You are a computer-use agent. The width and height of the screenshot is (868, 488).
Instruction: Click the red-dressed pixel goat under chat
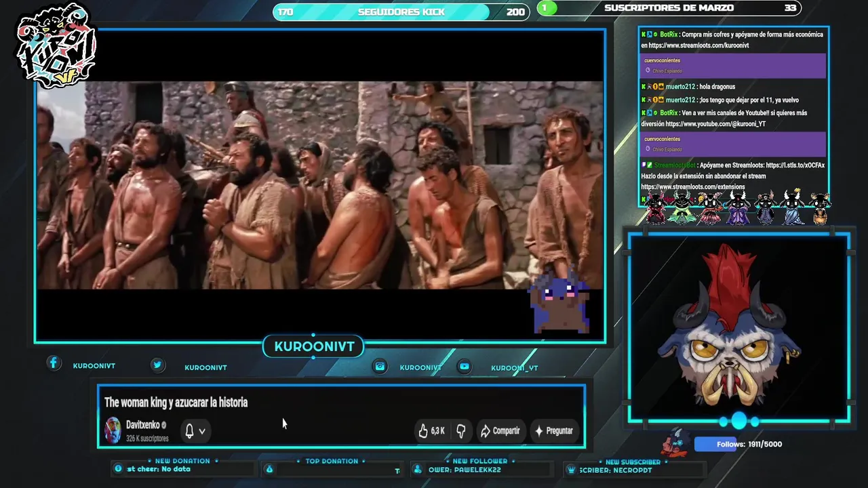pyautogui.click(x=656, y=208)
